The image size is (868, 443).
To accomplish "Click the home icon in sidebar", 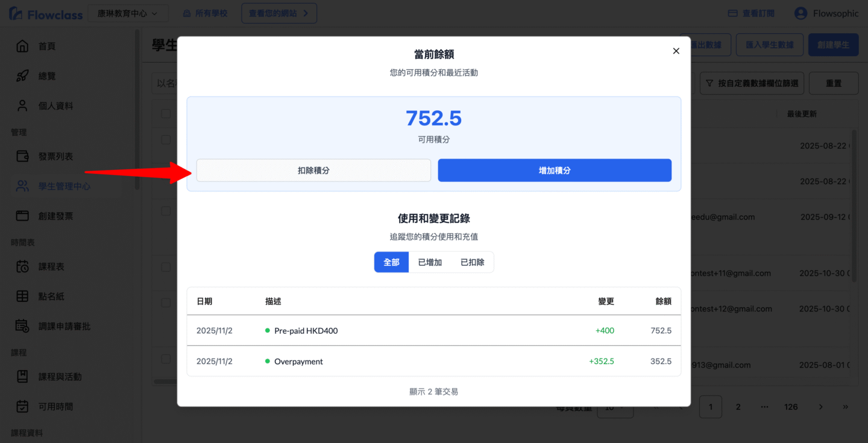I will point(22,46).
